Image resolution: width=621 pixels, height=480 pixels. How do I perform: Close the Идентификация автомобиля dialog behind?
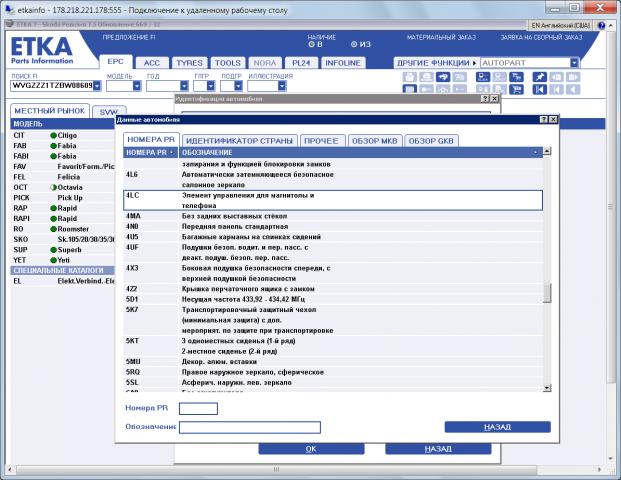point(494,99)
